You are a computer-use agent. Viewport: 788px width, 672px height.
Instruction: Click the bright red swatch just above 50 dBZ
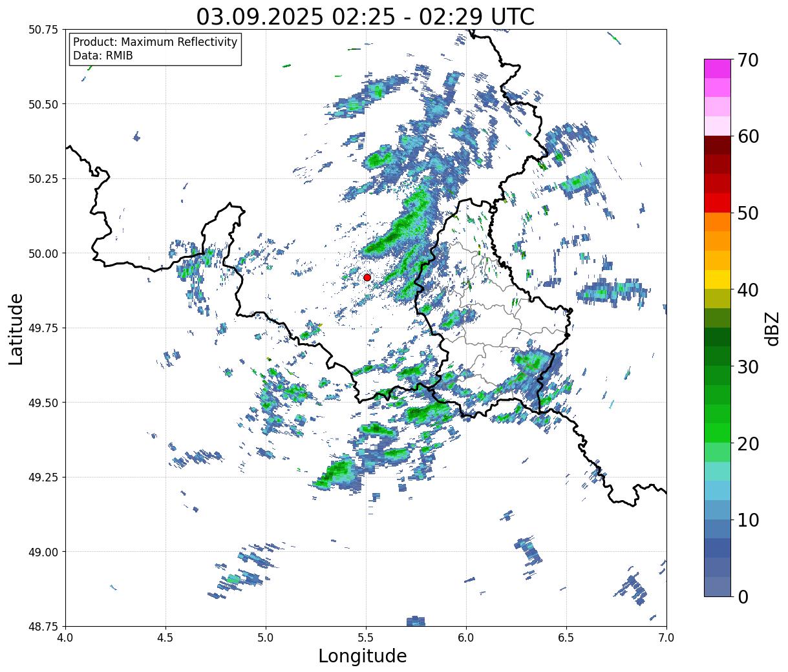718,203
